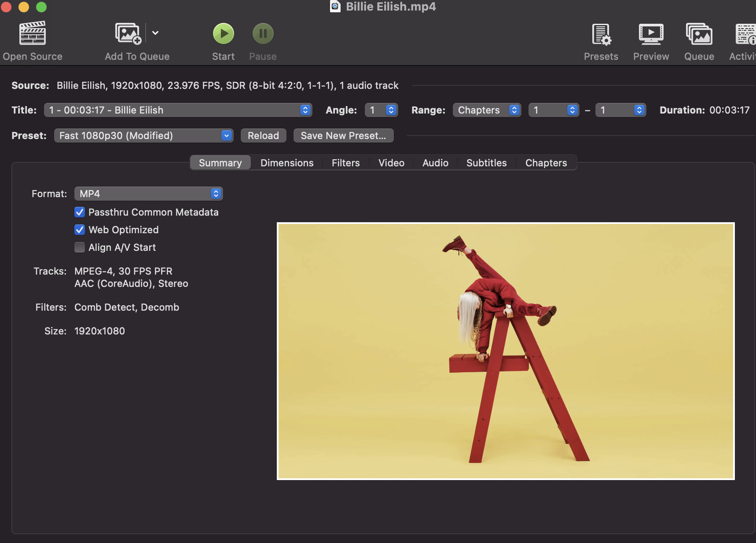Open the Activity log icon
Image resolution: width=756 pixels, height=543 pixels.
tap(746, 34)
